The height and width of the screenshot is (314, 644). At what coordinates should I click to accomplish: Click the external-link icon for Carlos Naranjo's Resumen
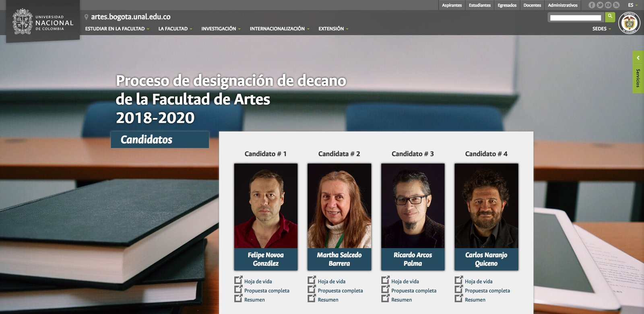pos(459,298)
